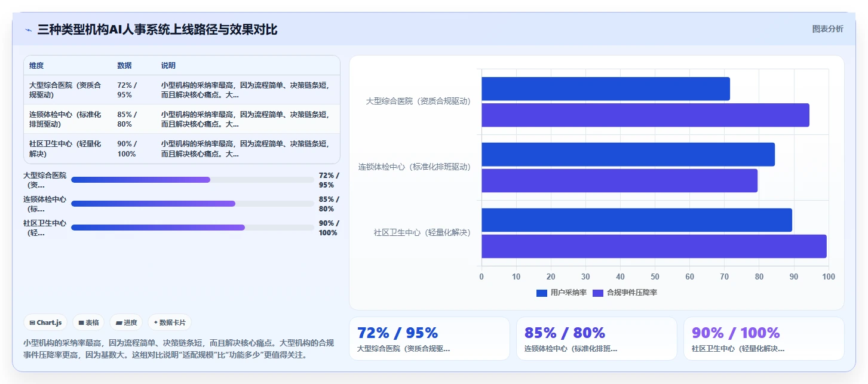Select the 表格 chip

click(88, 322)
